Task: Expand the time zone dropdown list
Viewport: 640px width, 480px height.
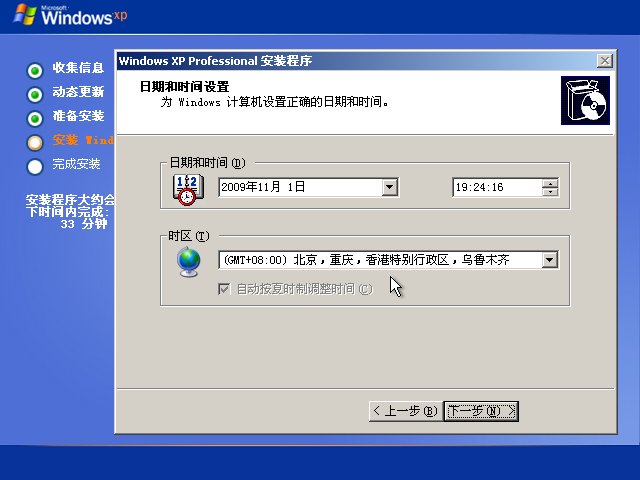Action: click(x=550, y=260)
